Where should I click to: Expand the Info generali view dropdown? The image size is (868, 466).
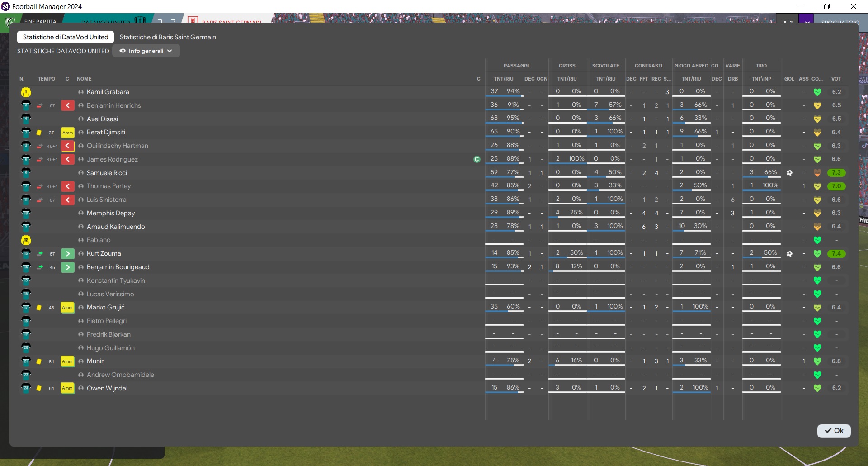coord(146,51)
